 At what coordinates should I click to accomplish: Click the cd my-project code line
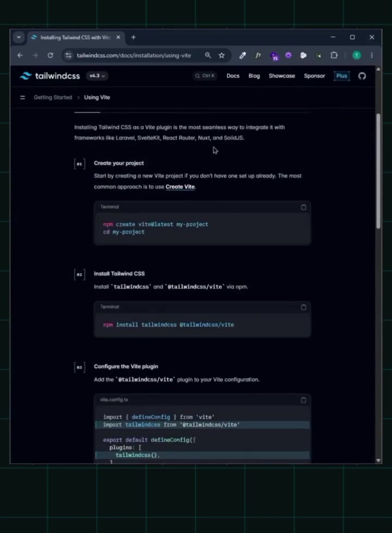(124, 232)
